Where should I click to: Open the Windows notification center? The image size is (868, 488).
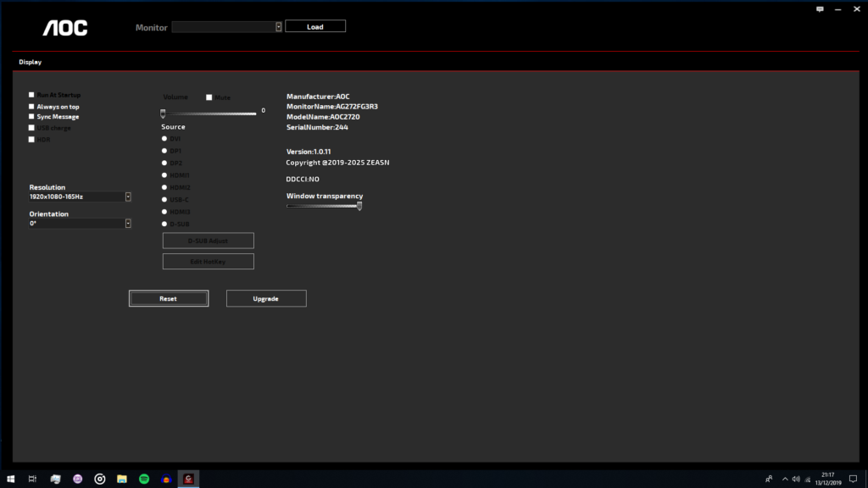pos(853,479)
